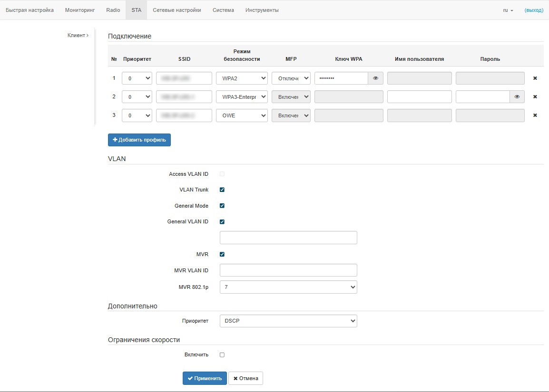The image size is (549, 392).
Task: Click the Применить button
Action: (x=205, y=378)
